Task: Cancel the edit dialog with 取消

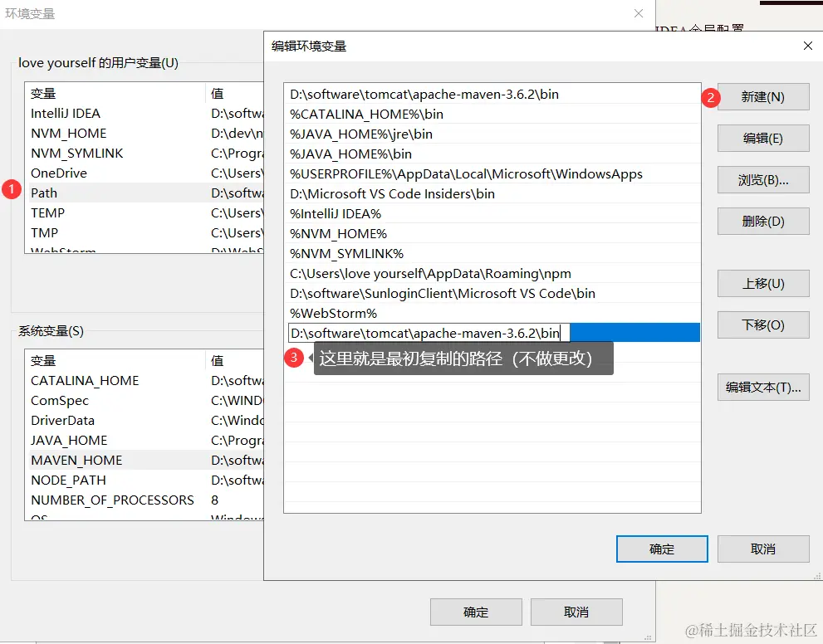Action: click(x=762, y=549)
